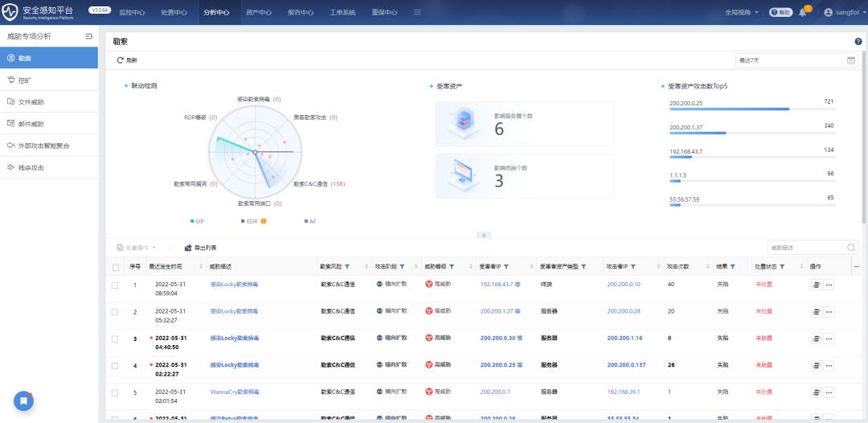868x423 pixels.
Task: Open attacker IP link 200.200.0.10
Action: [624, 285]
